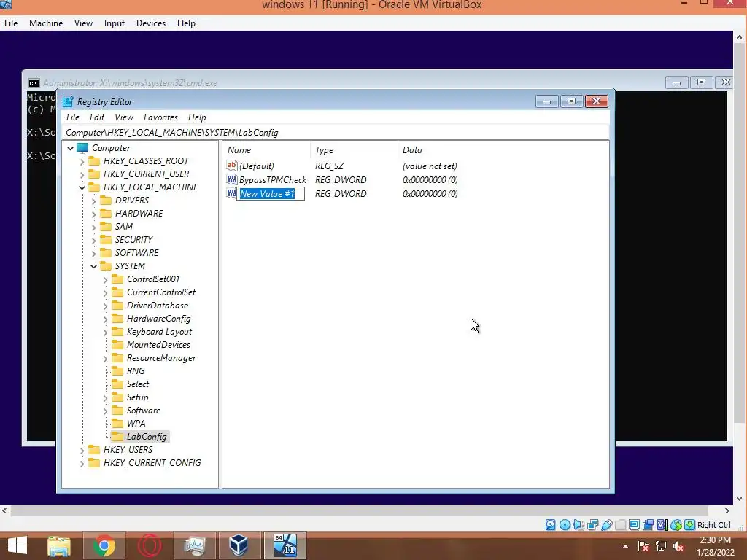Open the Windows Start button
Image resolution: width=747 pixels, height=560 pixels.
tap(18, 545)
